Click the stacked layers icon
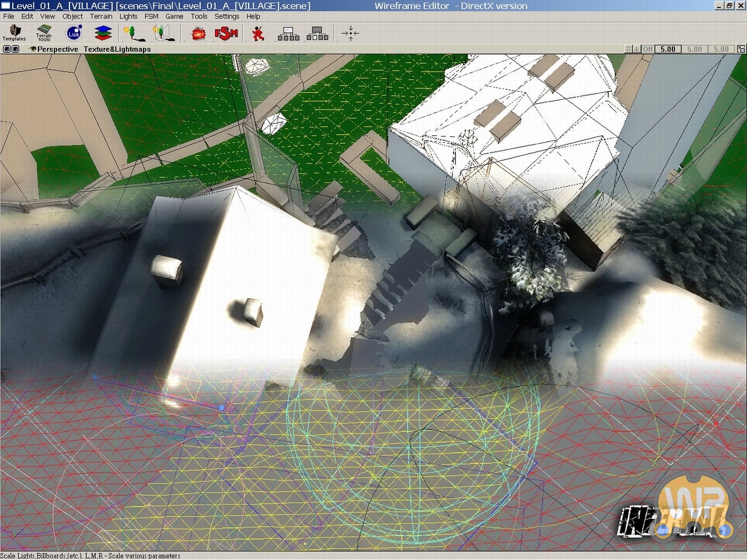Viewport: 747px width, 560px height. (x=103, y=33)
